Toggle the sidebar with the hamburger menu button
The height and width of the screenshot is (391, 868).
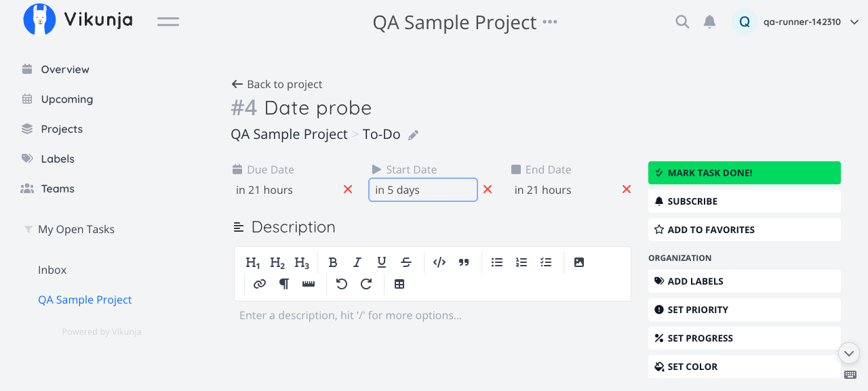click(168, 22)
